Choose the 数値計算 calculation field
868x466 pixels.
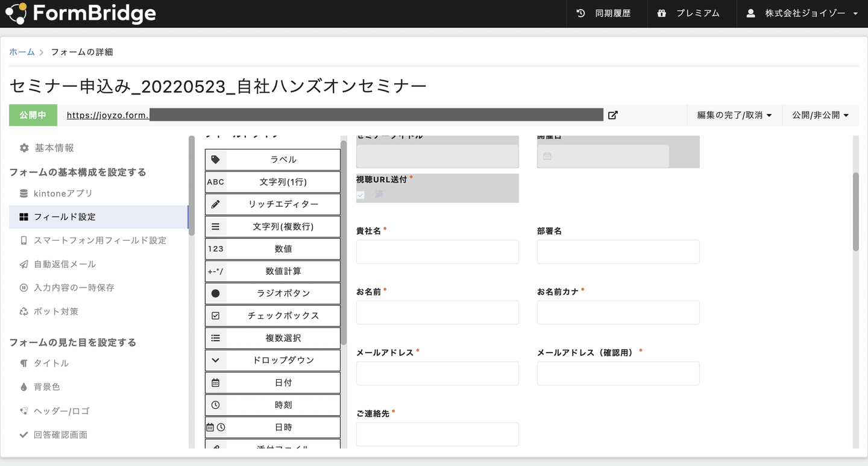[x=272, y=271]
